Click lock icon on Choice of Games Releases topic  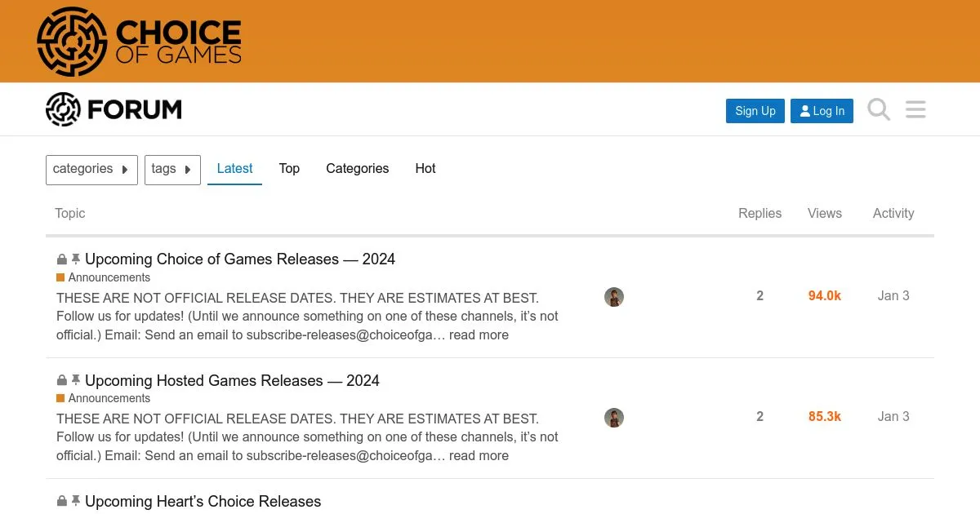coord(61,259)
